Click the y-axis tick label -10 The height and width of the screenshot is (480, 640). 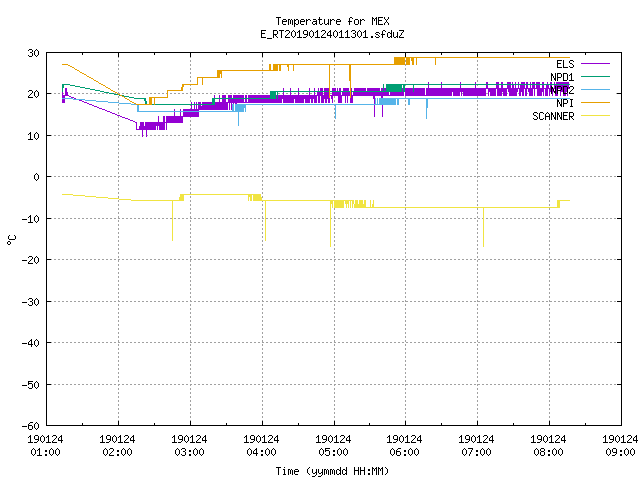pyautogui.click(x=31, y=219)
